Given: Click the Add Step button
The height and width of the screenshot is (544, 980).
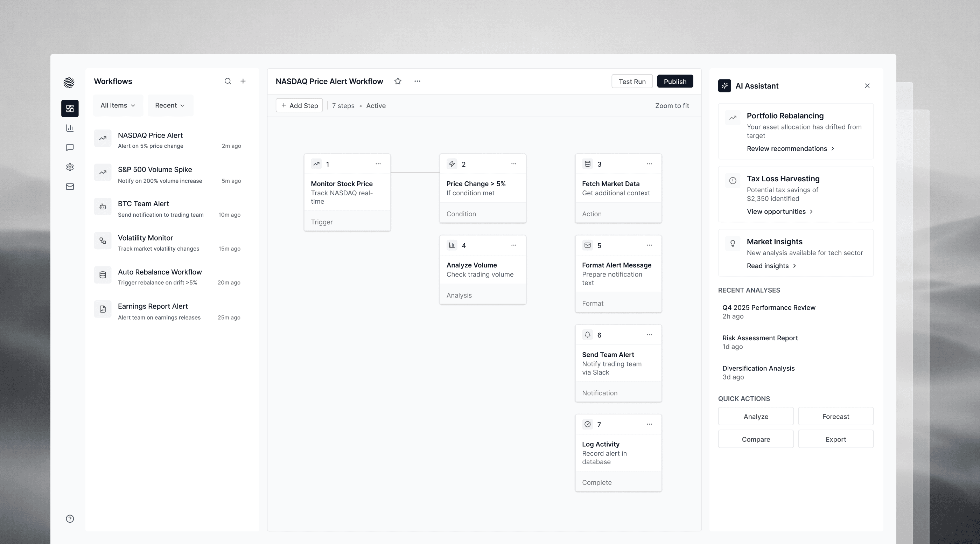Looking at the screenshot, I should coord(299,105).
